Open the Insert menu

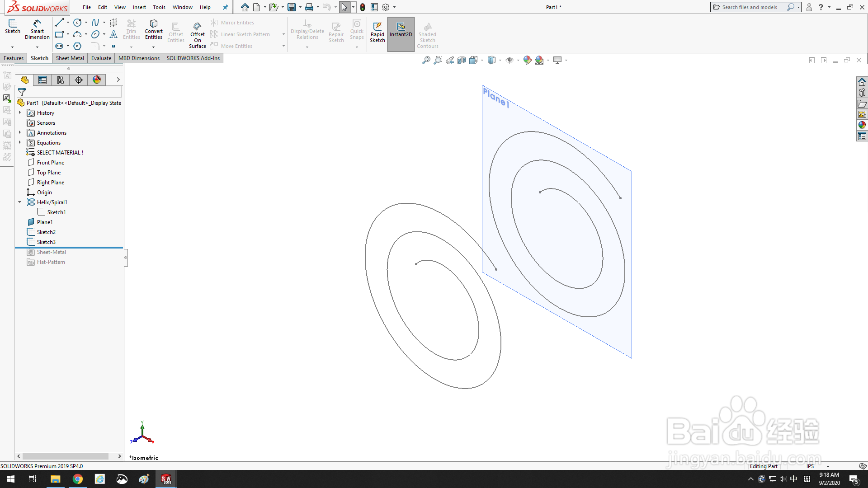pyautogui.click(x=139, y=7)
